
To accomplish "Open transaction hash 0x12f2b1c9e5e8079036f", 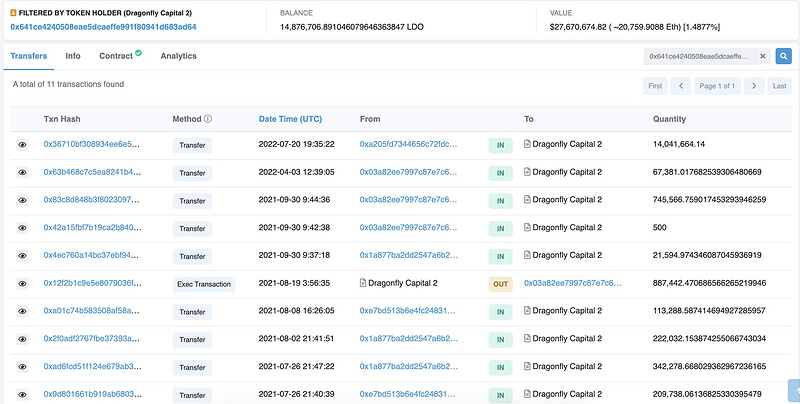I will pyautogui.click(x=92, y=283).
